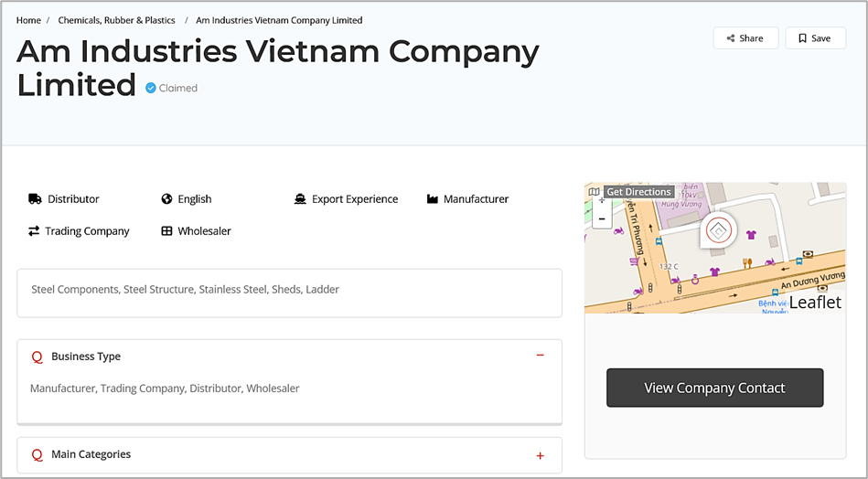Click the Main Categories heading

click(x=91, y=454)
